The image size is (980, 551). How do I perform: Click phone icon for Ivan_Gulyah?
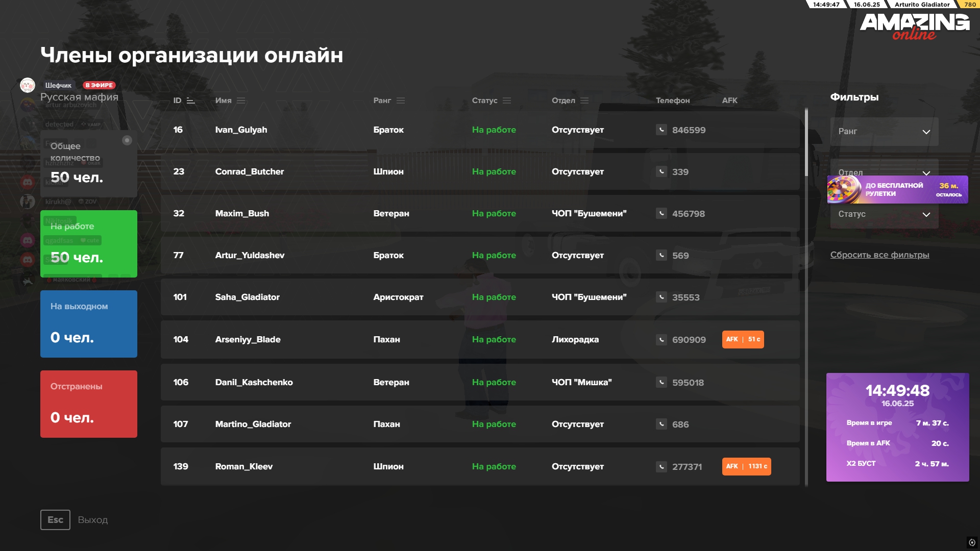pos(661,130)
